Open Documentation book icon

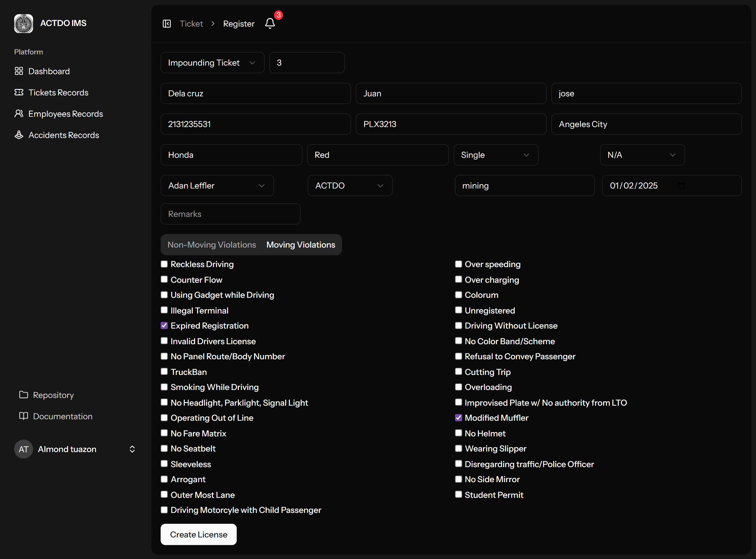(x=24, y=416)
